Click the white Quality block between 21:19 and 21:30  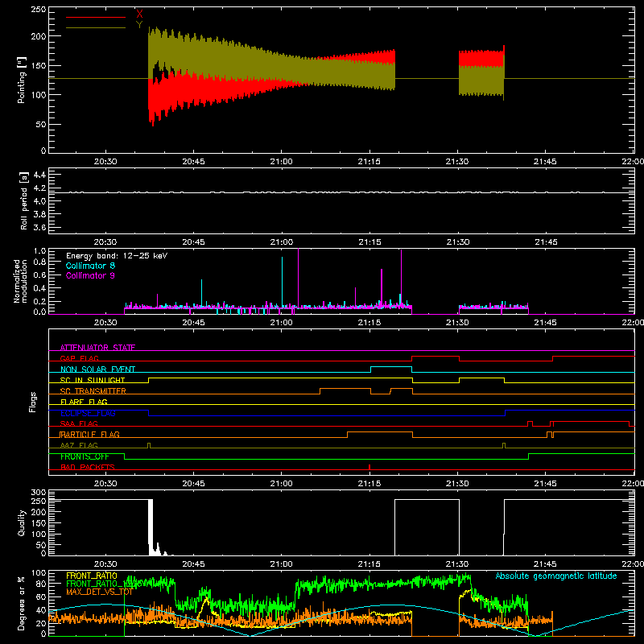pyautogui.click(x=427, y=527)
